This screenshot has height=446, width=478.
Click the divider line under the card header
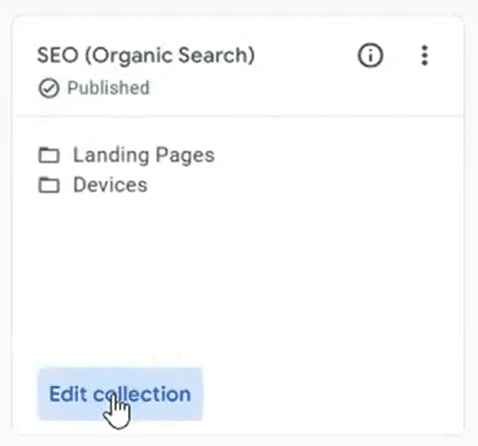[x=238, y=116]
